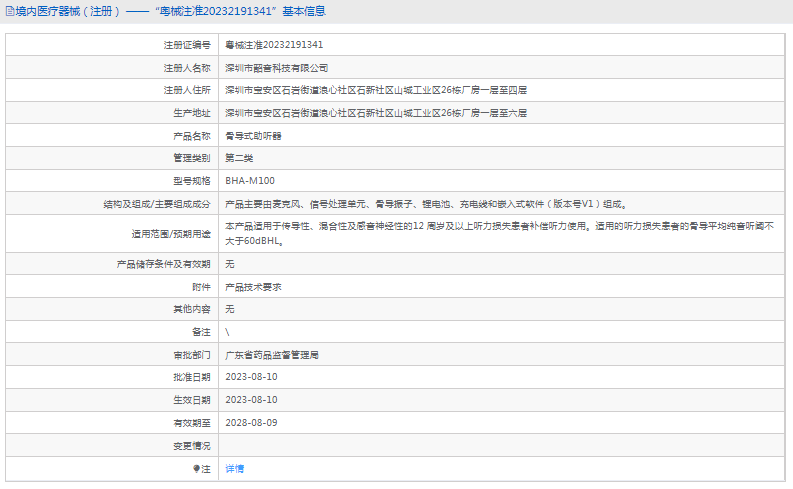This screenshot has height=489, width=793.
Task: Click the 其他内容 label
Action: click(x=192, y=309)
